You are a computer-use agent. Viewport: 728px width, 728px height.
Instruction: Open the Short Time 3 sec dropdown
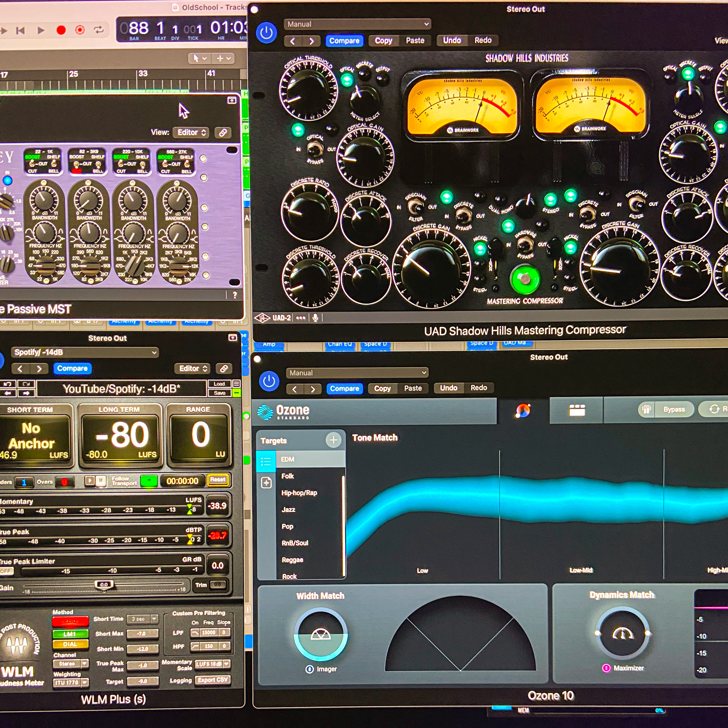point(142,619)
